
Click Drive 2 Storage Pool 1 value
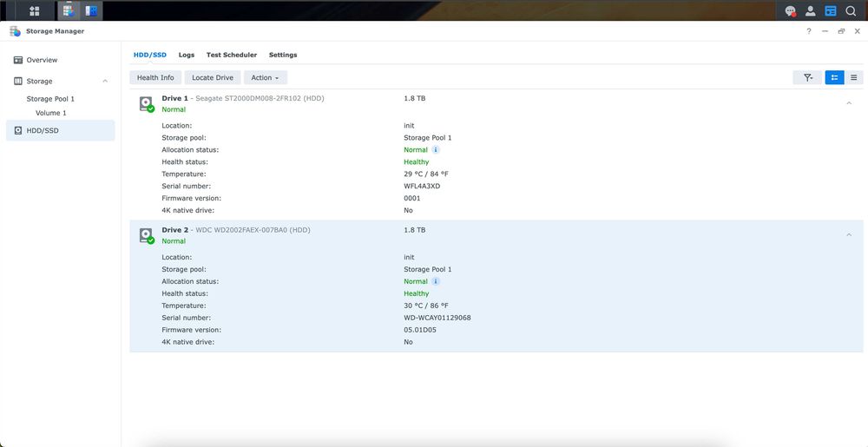tap(427, 269)
